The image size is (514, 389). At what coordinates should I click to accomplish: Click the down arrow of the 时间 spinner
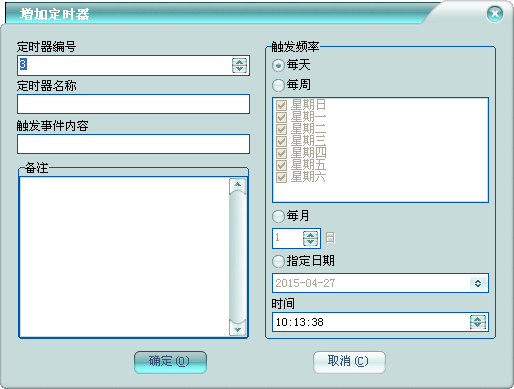click(x=478, y=326)
